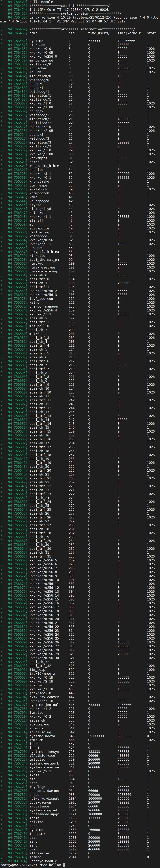Select the 'kintegrityd' process name
The image size is (160, 868).
[x=40, y=209]
